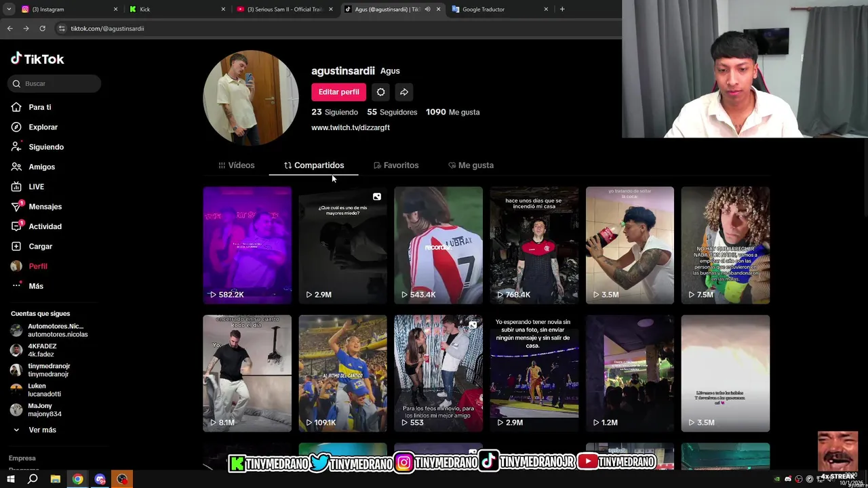
Task: Open the video with 768.4K views
Action: 534,245
